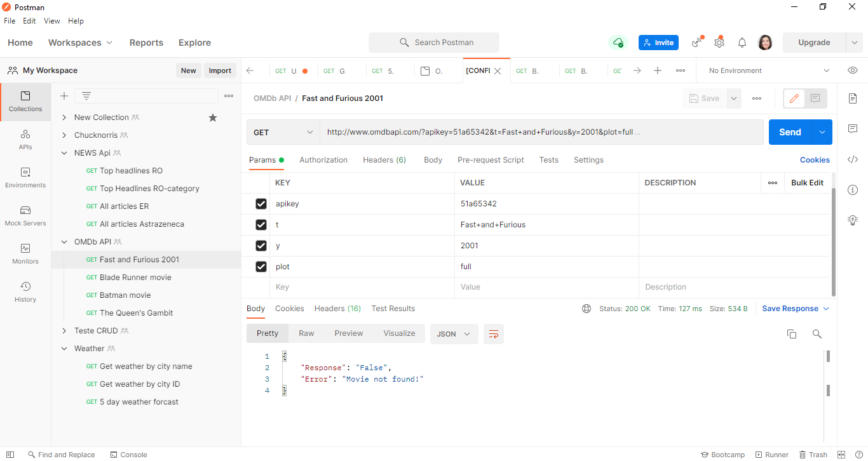
Task: Open the settings gear icon
Action: click(x=719, y=43)
